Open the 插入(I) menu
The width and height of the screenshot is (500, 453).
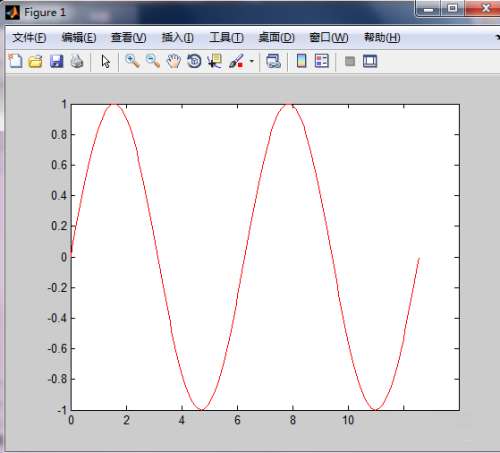[x=177, y=38]
